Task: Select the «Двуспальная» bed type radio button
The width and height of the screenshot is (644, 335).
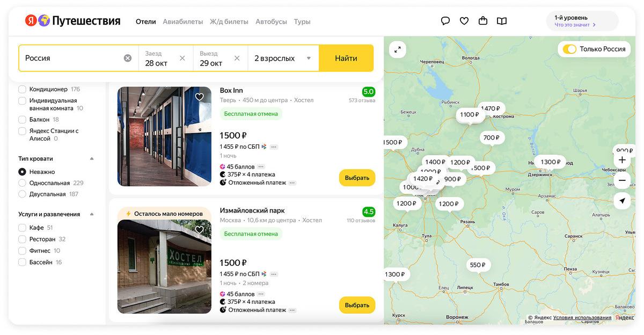Action: pos(21,194)
